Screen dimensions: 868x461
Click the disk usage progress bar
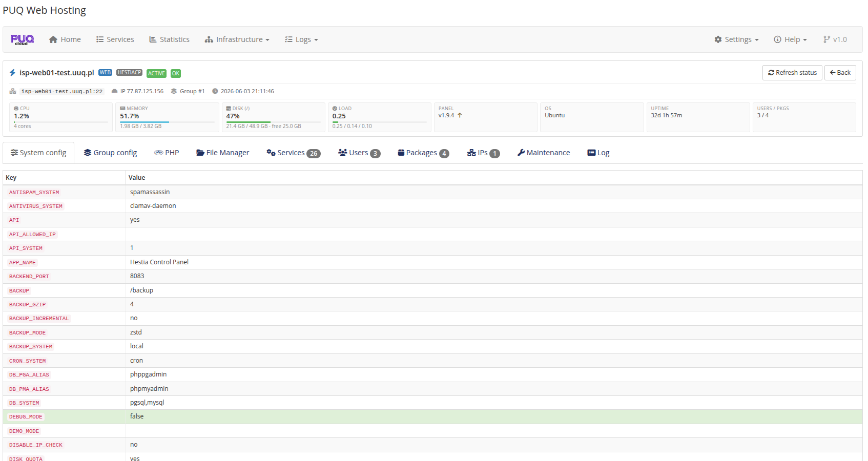[273, 122]
